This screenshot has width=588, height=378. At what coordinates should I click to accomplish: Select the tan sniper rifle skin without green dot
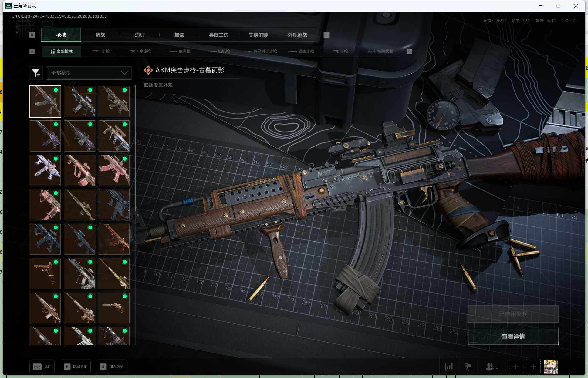pos(79,205)
